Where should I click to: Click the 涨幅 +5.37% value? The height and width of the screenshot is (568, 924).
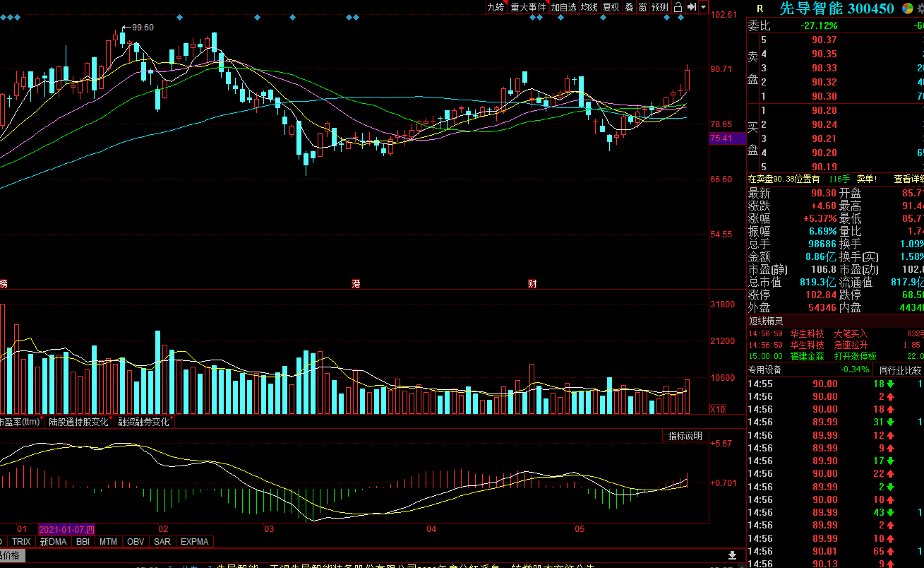tap(820, 219)
